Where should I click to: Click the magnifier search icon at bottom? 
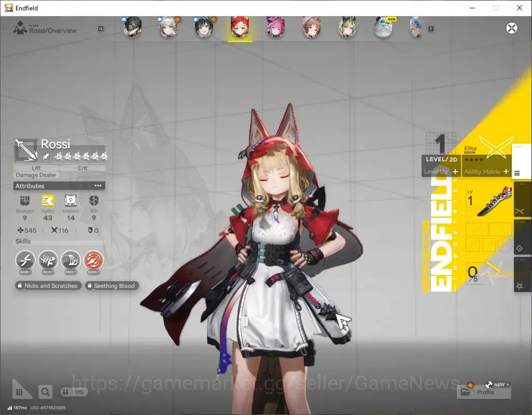pos(45,392)
